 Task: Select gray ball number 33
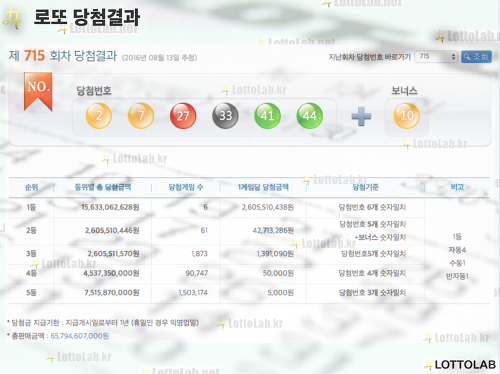225,116
